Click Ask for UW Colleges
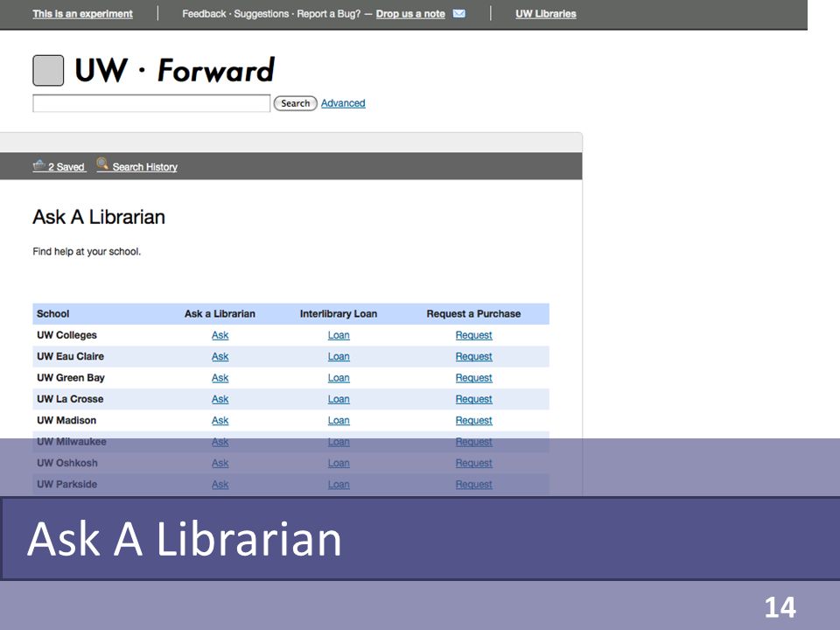840x630 pixels. click(220, 335)
